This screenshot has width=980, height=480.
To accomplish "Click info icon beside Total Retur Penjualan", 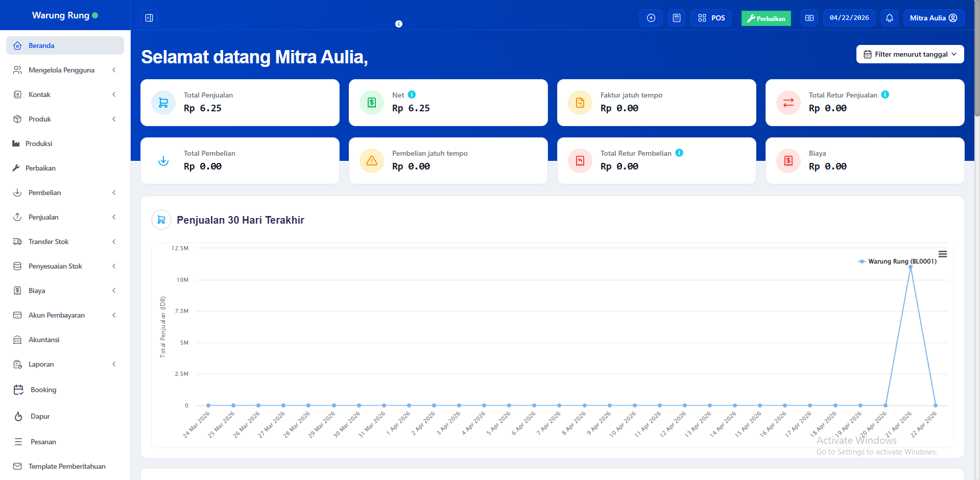I will click(x=885, y=94).
